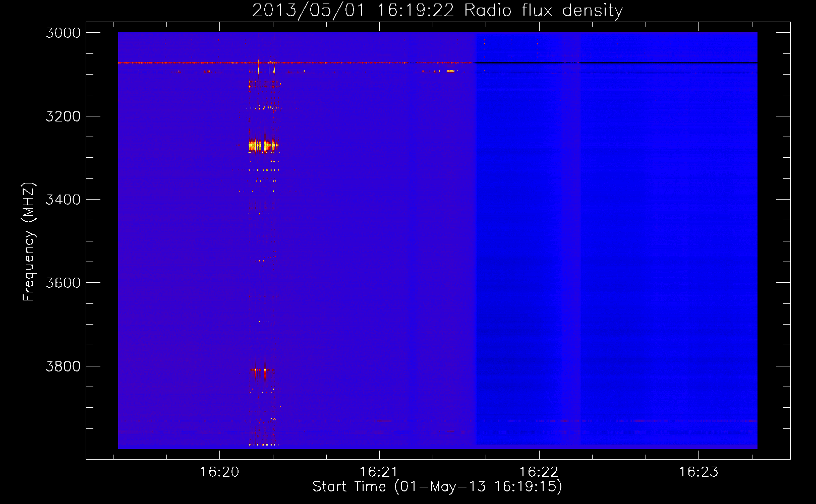The height and width of the screenshot is (504, 816).
Task: Click the 16:22 time tick label
Action: tap(539, 472)
